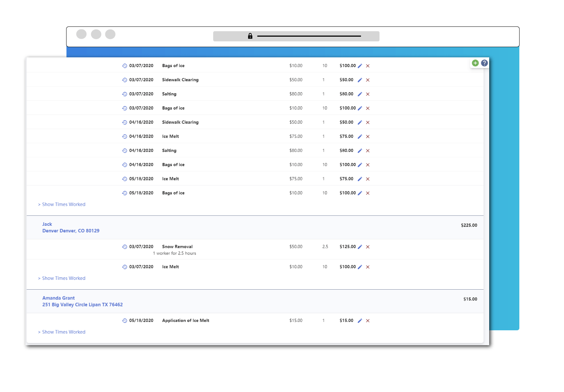Expand Show Times Worked under Jack's items
Image resolution: width=564 pixels, height=392 pixels.
point(63,278)
